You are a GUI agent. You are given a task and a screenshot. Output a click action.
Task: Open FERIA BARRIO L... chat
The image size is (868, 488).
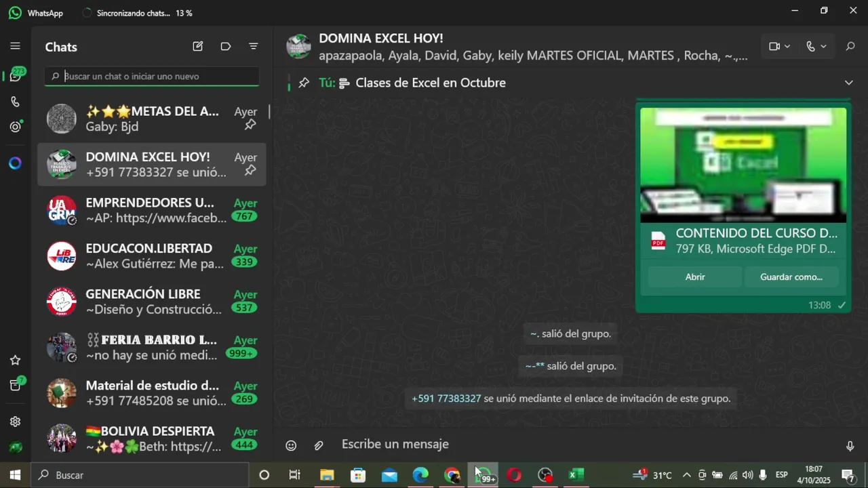click(x=152, y=347)
